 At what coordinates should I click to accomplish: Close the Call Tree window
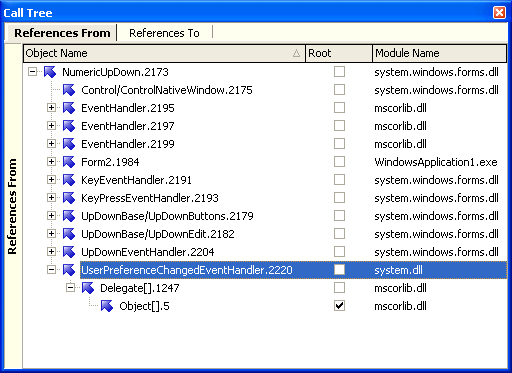(x=499, y=13)
